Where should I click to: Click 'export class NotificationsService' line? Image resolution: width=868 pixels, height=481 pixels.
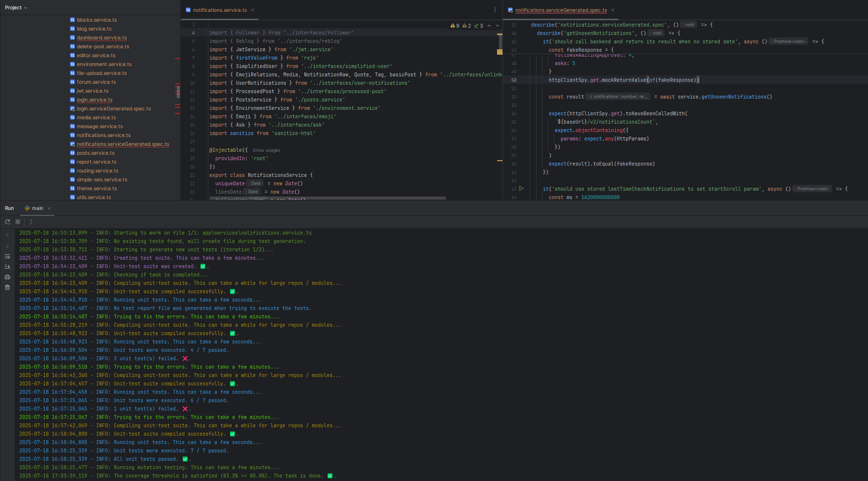tap(261, 175)
